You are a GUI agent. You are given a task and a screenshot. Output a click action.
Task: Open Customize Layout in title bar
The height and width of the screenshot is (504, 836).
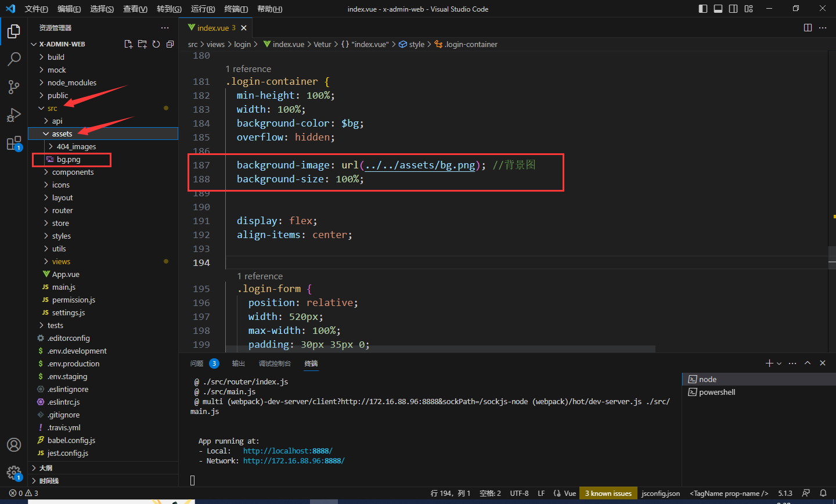(749, 9)
